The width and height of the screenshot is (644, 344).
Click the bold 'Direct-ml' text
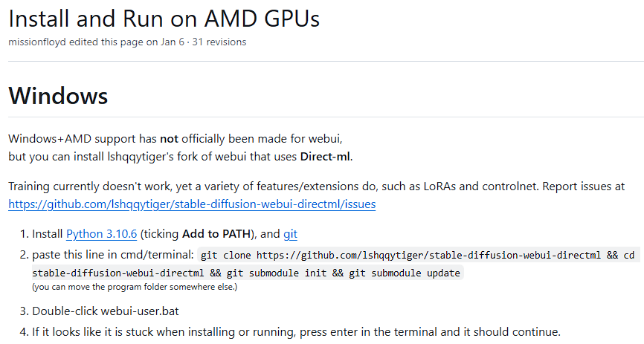click(x=326, y=157)
